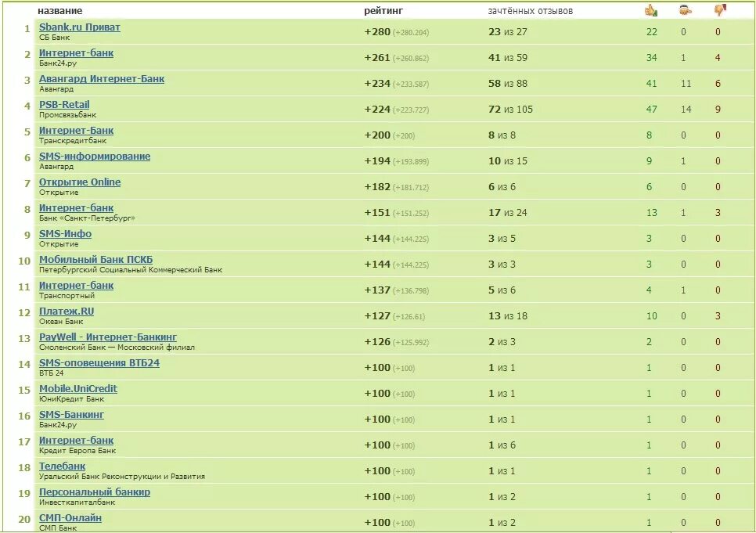Screen dimensions: 756x533
Task: Sort by the зачтённых отзывов header
Action: (x=531, y=11)
